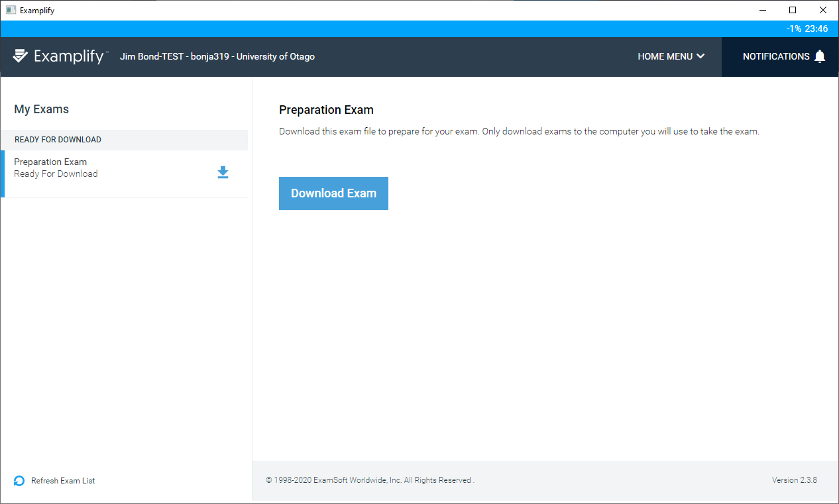This screenshot has width=839, height=504.
Task: Open the NOTIFICATIONS panel label
Action: 775,56
